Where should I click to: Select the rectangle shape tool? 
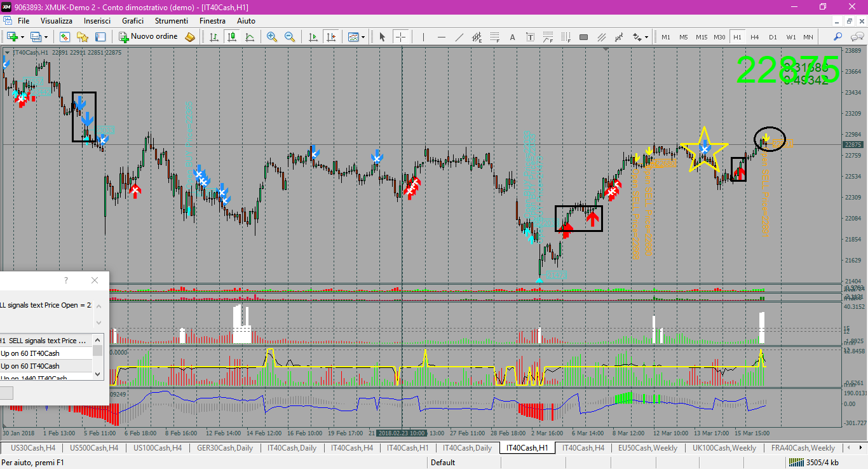pyautogui.click(x=583, y=37)
